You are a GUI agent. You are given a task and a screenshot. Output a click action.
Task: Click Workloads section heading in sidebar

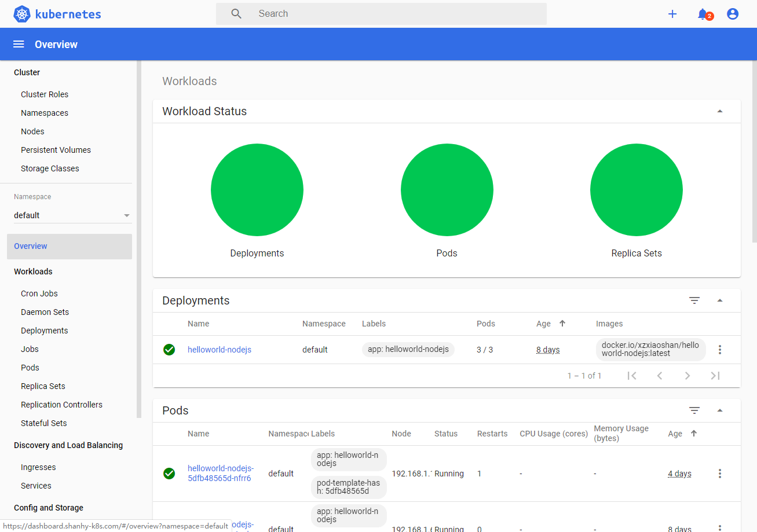33,271
